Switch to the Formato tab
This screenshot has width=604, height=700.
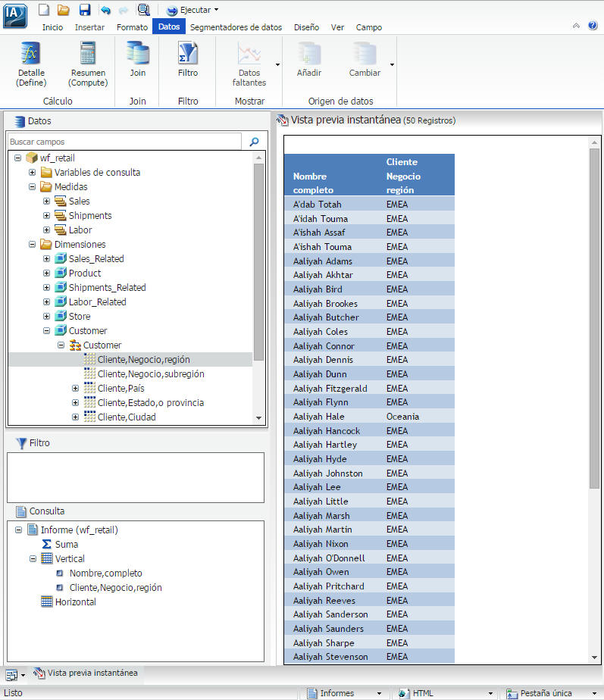click(132, 27)
